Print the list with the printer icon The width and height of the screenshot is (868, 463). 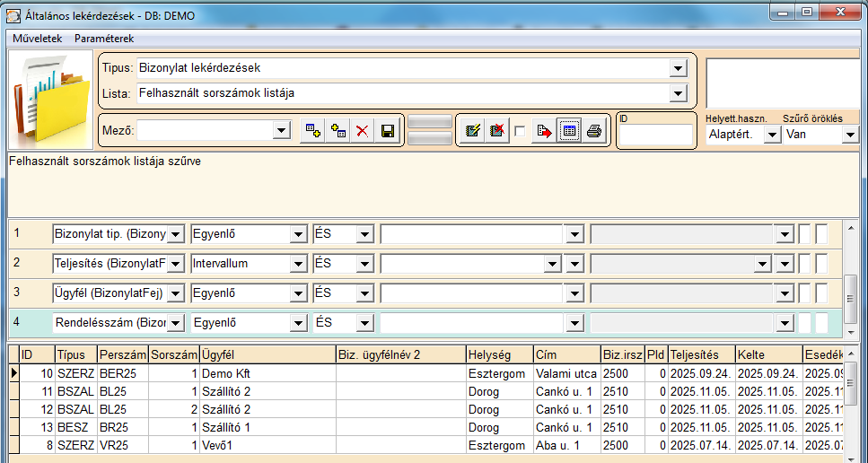593,131
